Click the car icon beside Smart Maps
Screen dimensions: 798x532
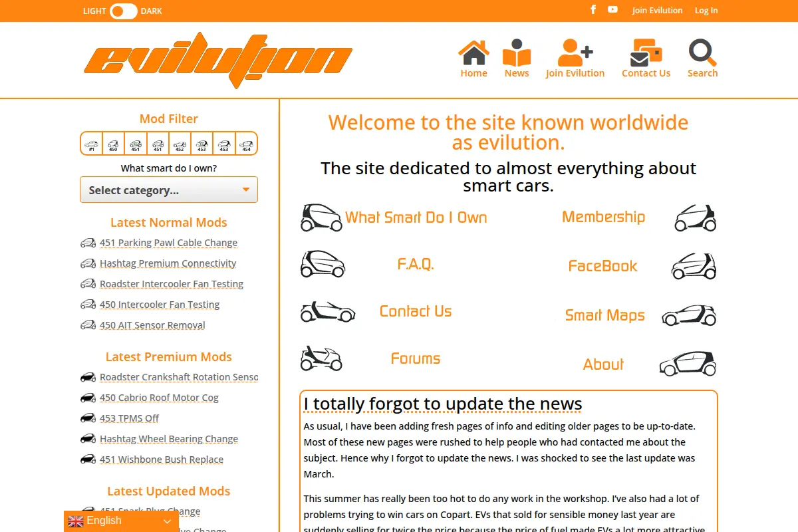click(690, 315)
